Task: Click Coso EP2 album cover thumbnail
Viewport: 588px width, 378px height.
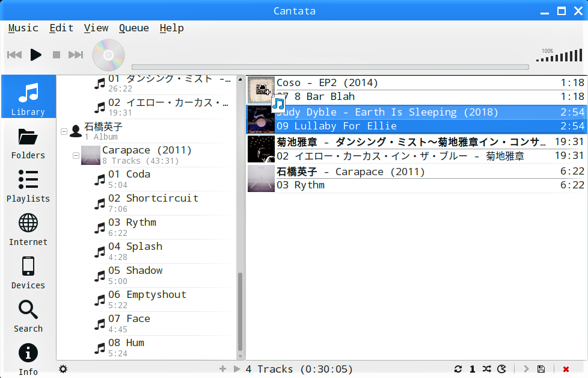Action: pos(261,90)
